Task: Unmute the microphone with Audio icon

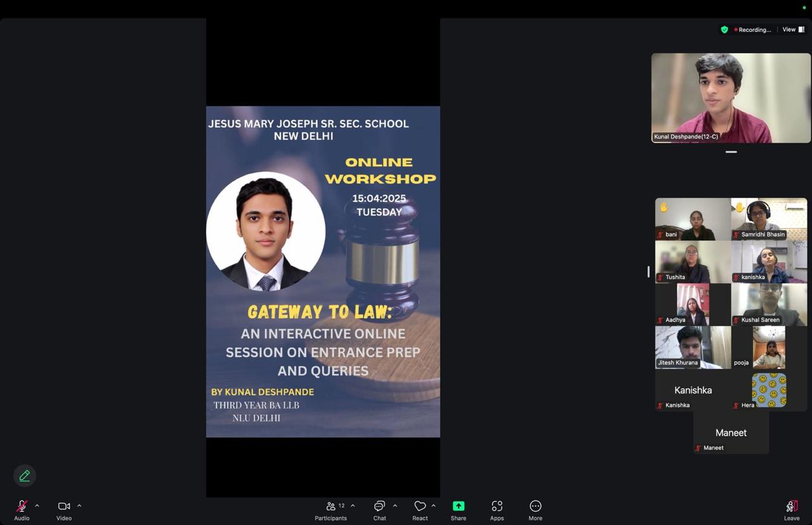Action: pos(22,507)
